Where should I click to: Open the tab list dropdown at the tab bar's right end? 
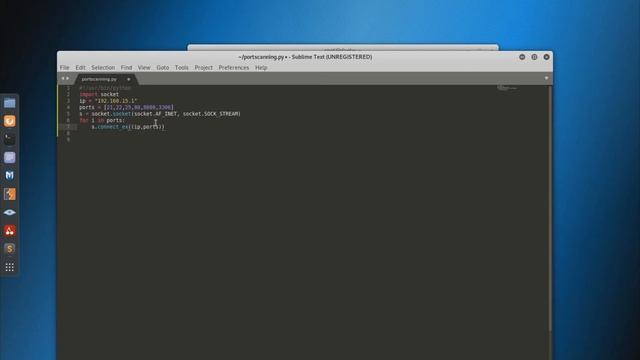547,78
